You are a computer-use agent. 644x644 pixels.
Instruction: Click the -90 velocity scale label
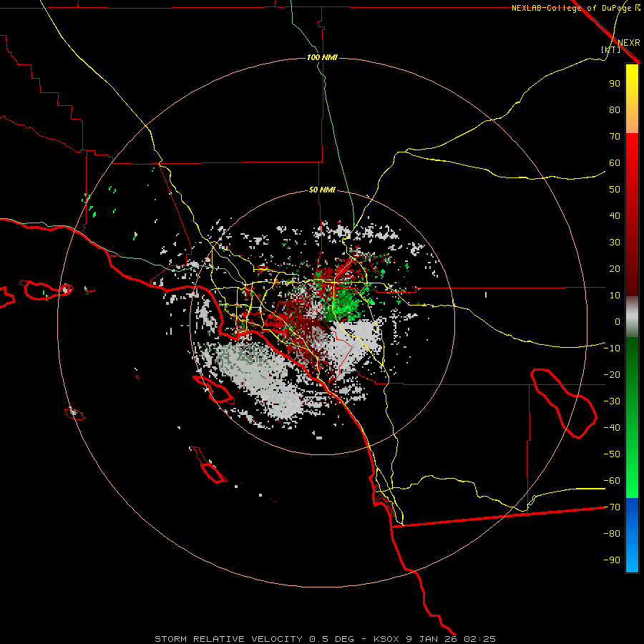coord(612,560)
